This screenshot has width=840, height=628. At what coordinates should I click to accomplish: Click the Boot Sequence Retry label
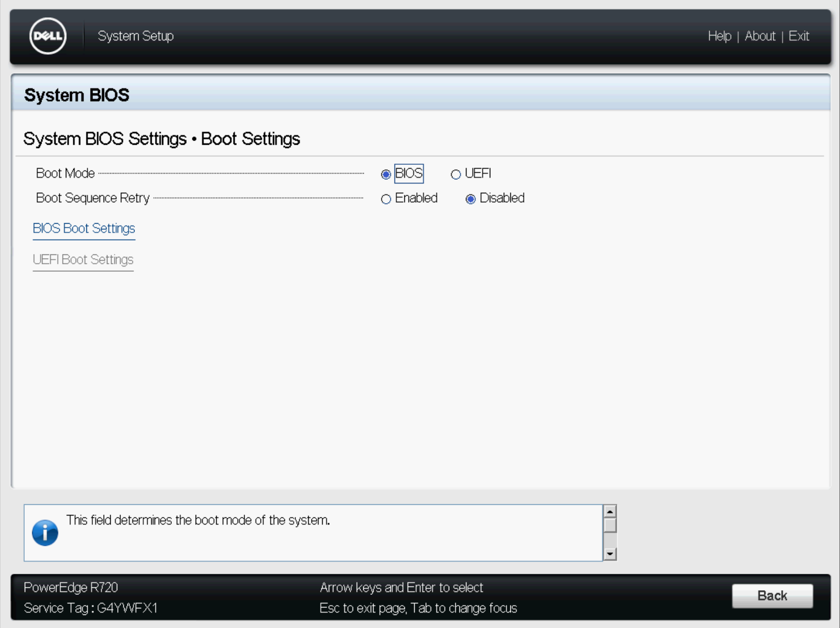point(92,198)
